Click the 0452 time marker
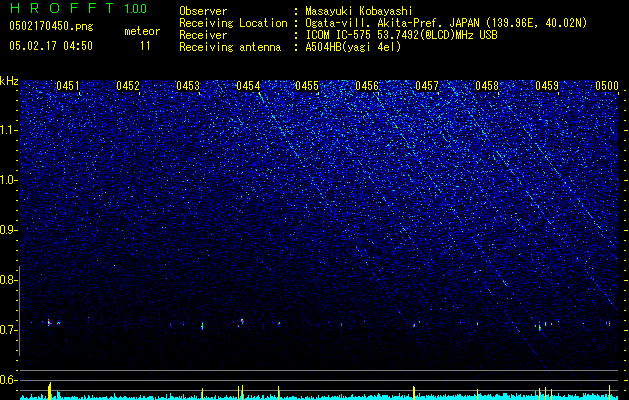The width and height of the screenshot is (629, 400). click(x=128, y=86)
